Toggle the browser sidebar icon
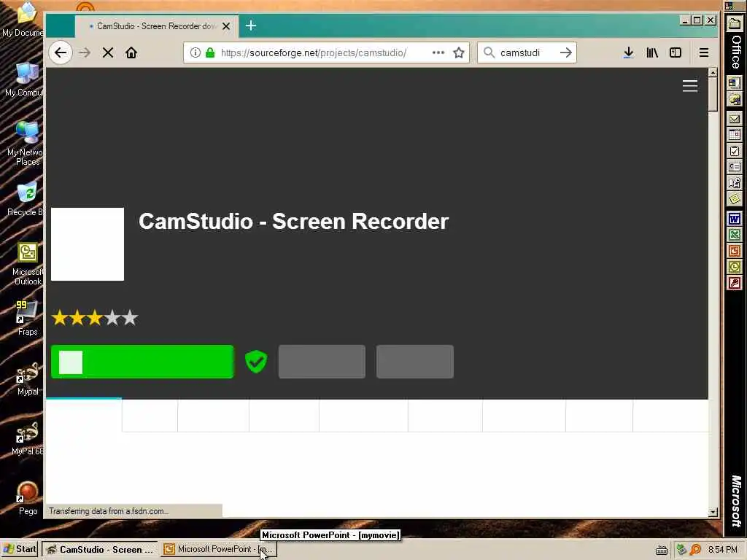 click(x=676, y=52)
